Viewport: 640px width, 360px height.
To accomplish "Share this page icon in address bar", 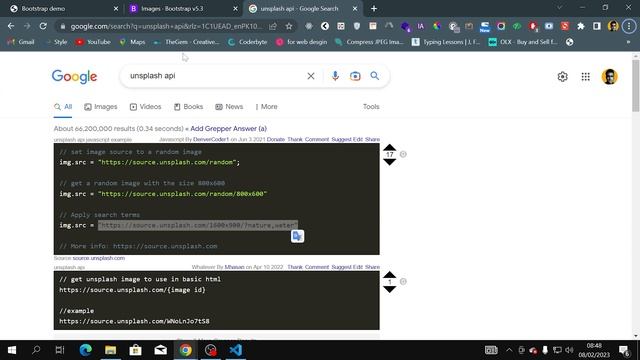I will 273,27.
